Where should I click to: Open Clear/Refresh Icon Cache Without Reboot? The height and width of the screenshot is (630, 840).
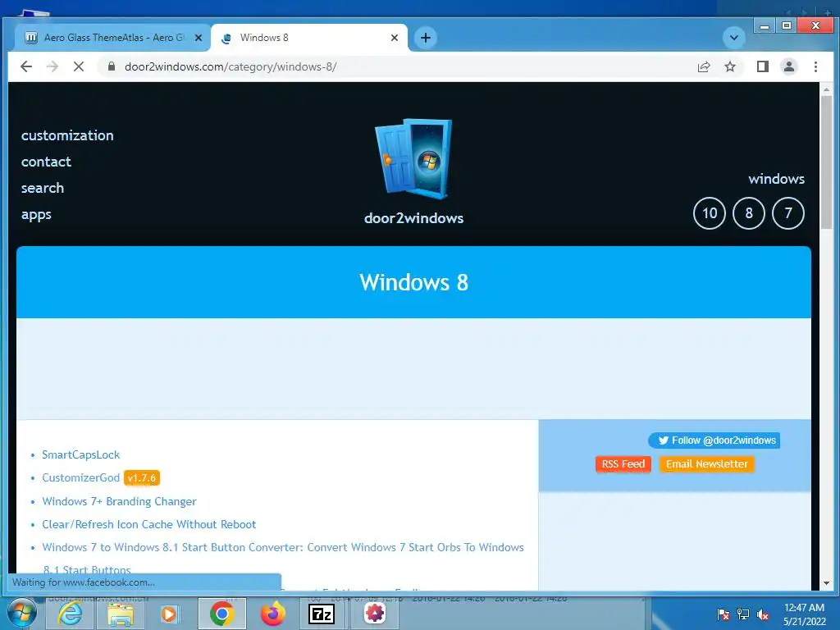coord(149,524)
